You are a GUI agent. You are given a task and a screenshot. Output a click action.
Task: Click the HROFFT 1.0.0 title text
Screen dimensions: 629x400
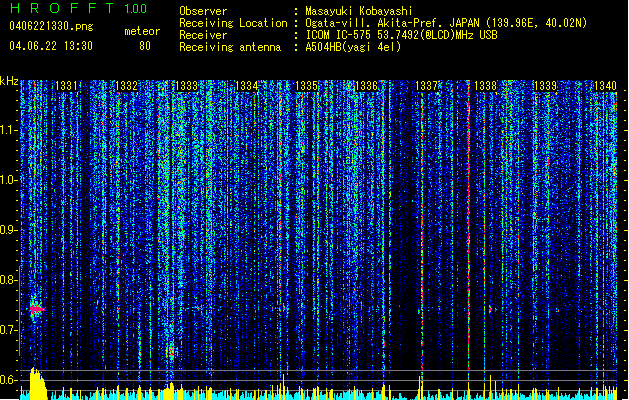coord(79,8)
